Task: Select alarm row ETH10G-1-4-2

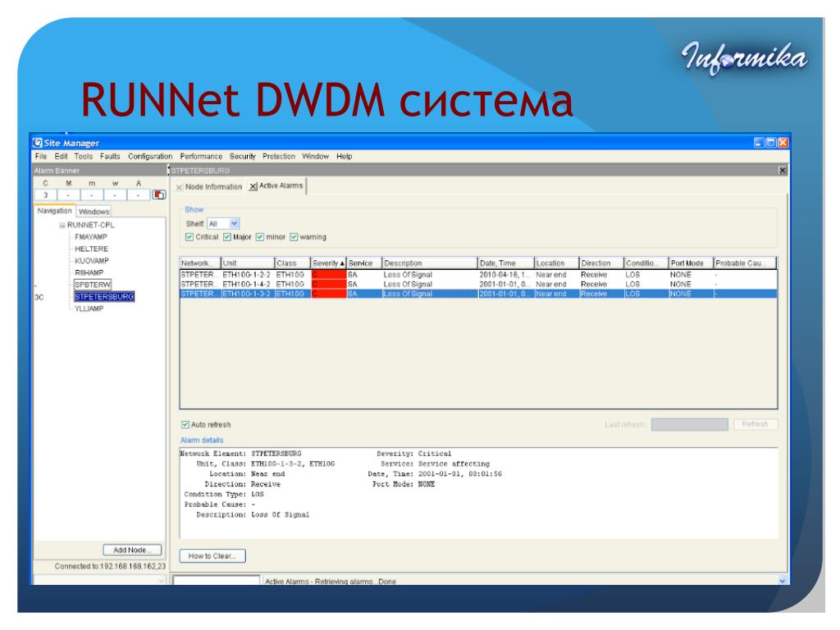Action: (x=478, y=284)
